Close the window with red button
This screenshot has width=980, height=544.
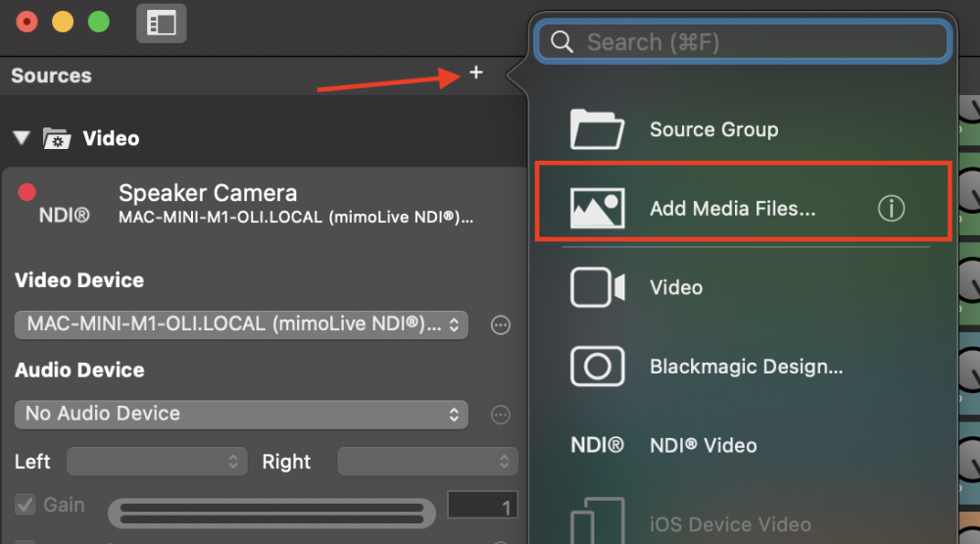26,22
